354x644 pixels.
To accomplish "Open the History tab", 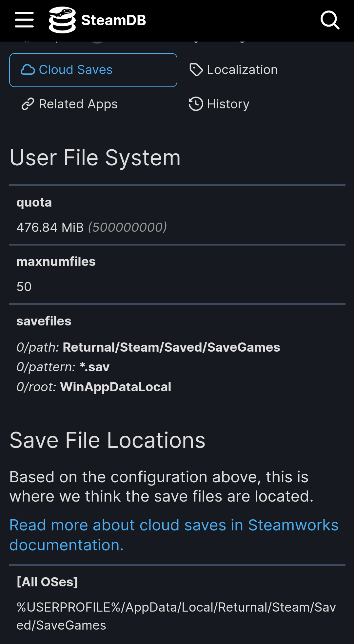I will coord(228,104).
